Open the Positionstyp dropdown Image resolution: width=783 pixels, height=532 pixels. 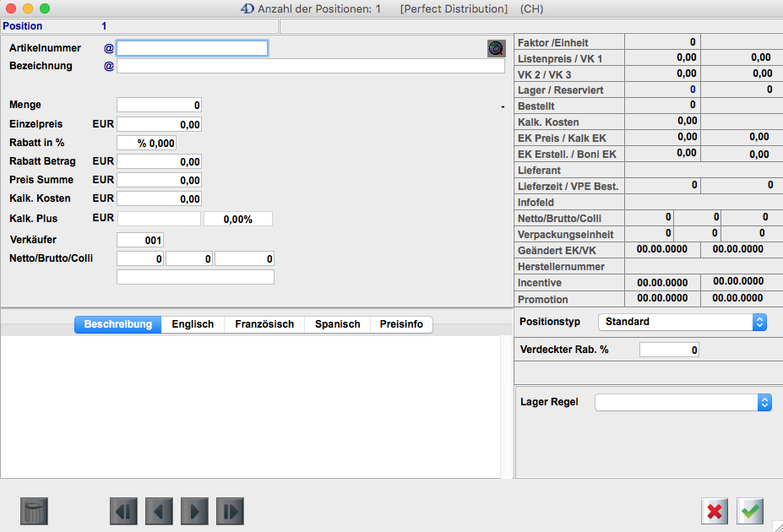tap(682, 322)
